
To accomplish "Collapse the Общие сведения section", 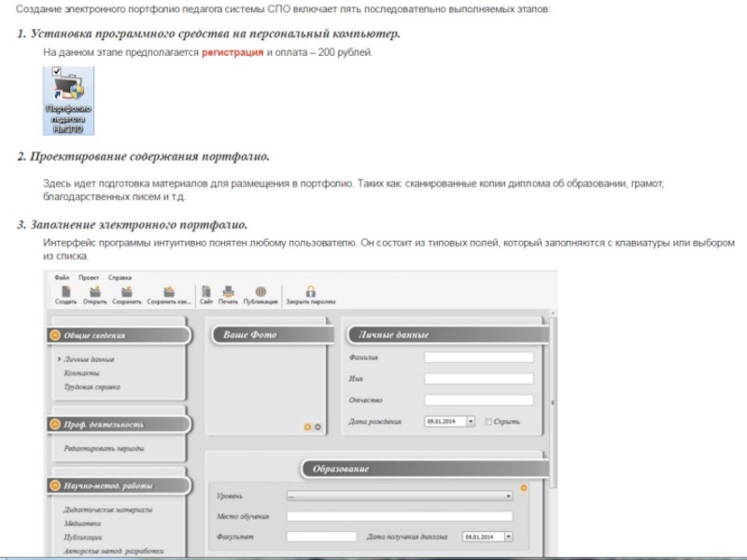I will point(55,335).
